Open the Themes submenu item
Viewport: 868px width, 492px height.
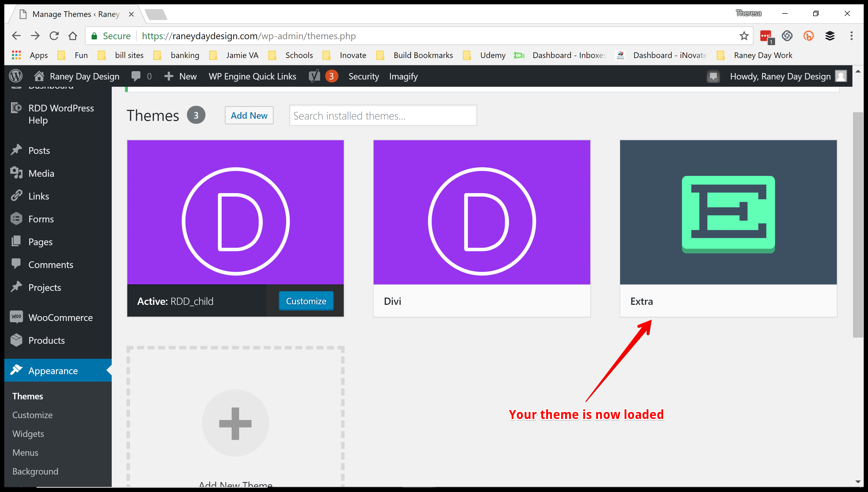(x=28, y=396)
